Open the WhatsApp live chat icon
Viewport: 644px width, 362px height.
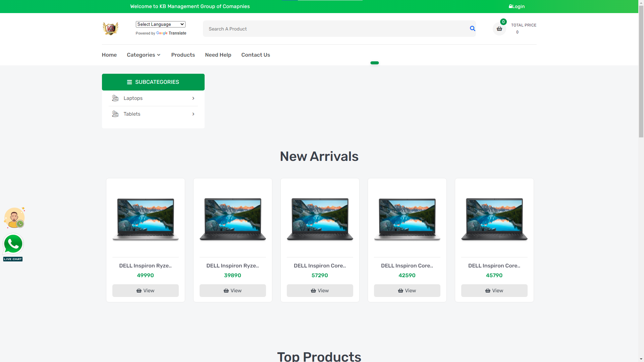click(13, 247)
